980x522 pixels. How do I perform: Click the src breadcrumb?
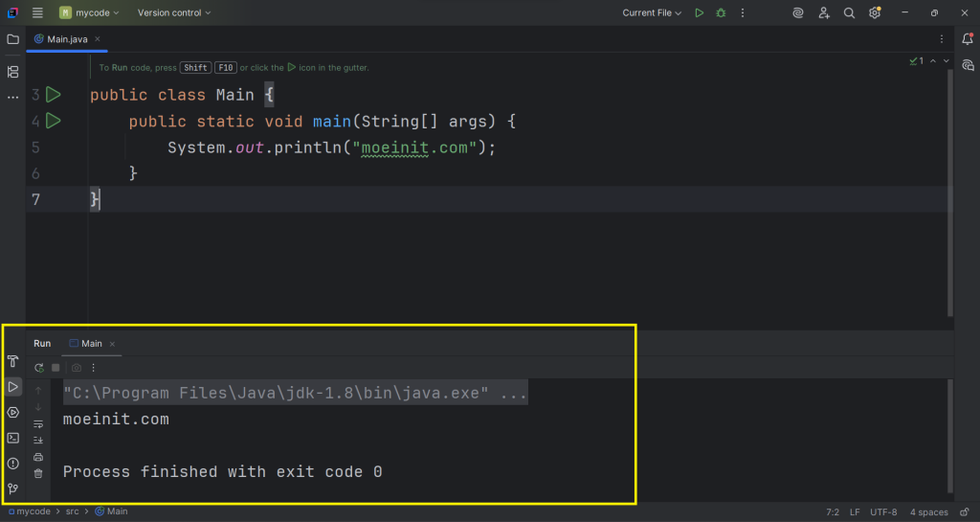click(x=72, y=511)
